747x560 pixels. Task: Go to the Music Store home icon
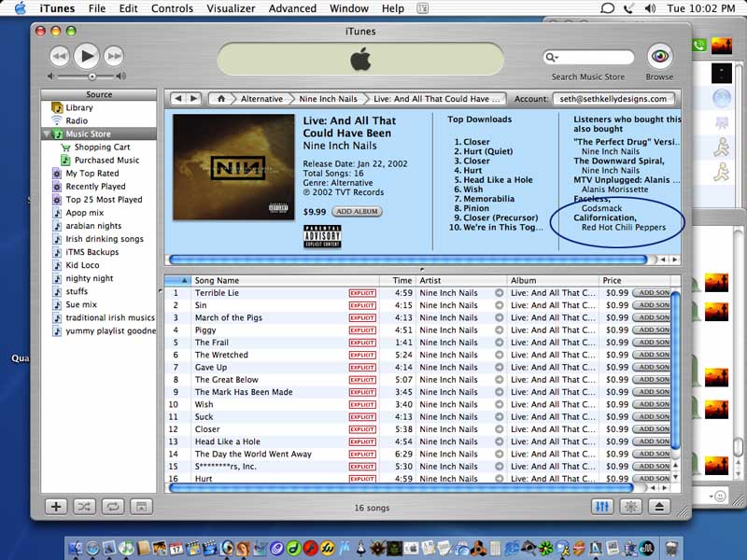click(220, 99)
